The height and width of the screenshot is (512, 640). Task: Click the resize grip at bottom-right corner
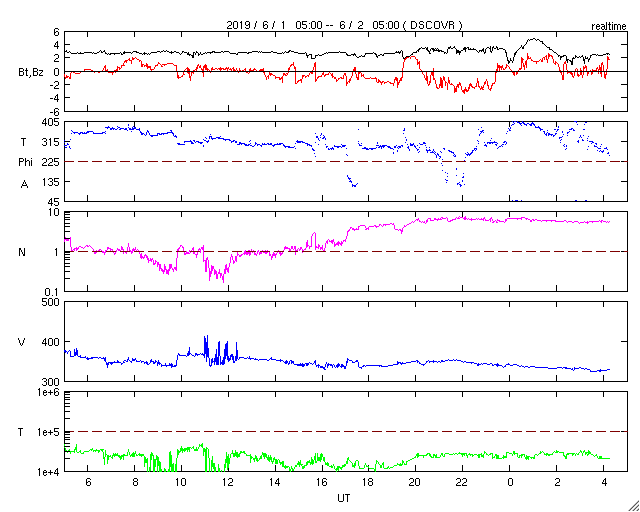(x=633, y=506)
